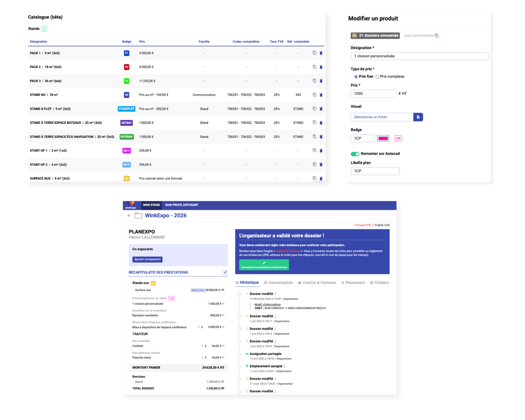Click the Prix input with 1000
This screenshot has height=420, width=525.
[x=374, y=94]
